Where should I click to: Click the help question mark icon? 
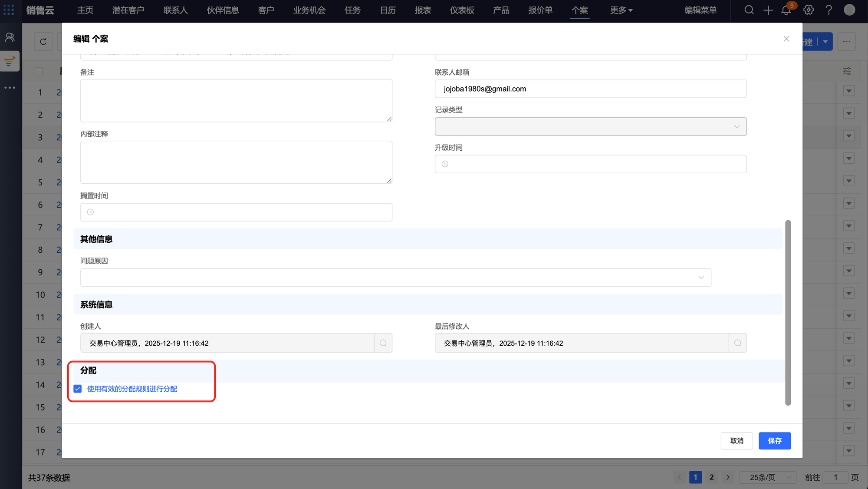point(829,10)
